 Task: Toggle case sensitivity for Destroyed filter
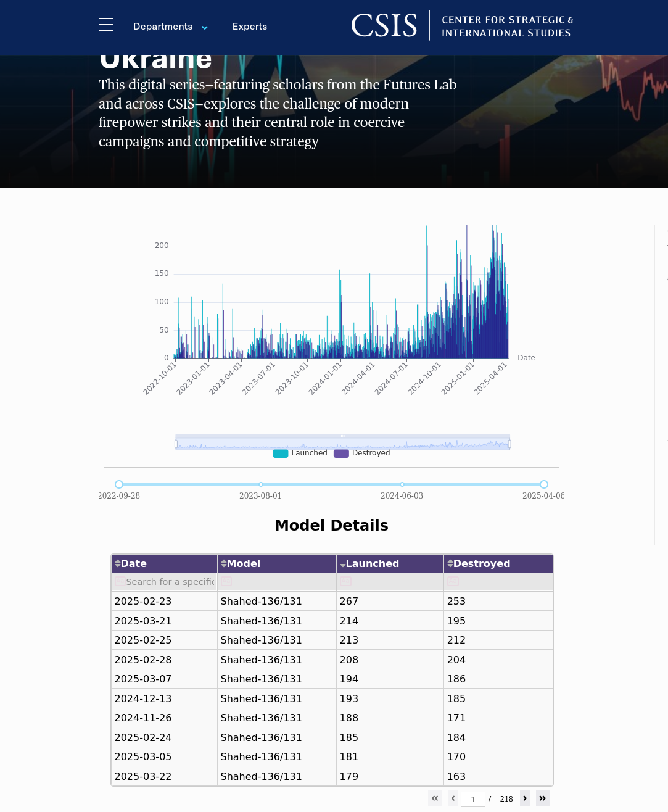pos(453,581)
